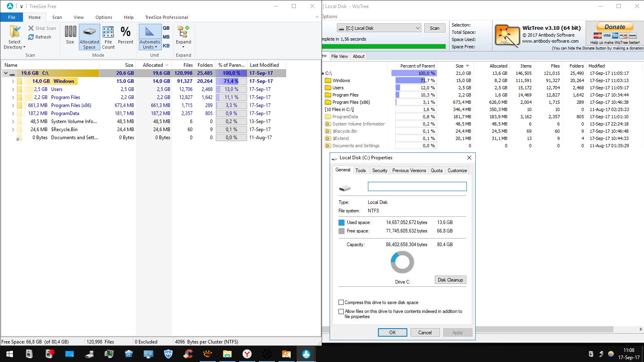
Task: Sort TreeSize list by Name column
Action: [x=50, y=65]
